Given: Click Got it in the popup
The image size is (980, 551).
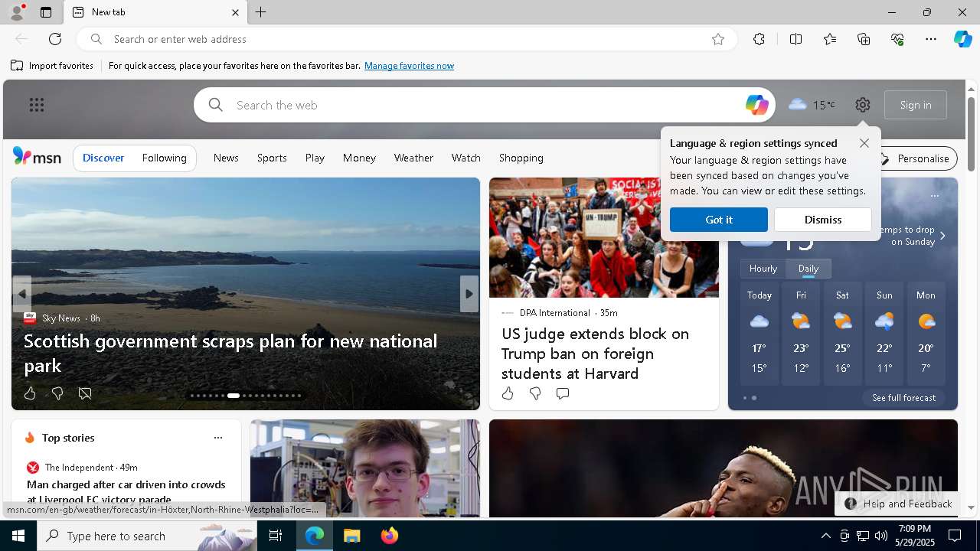Looking at the screenshot, I should tap(718, 220).
